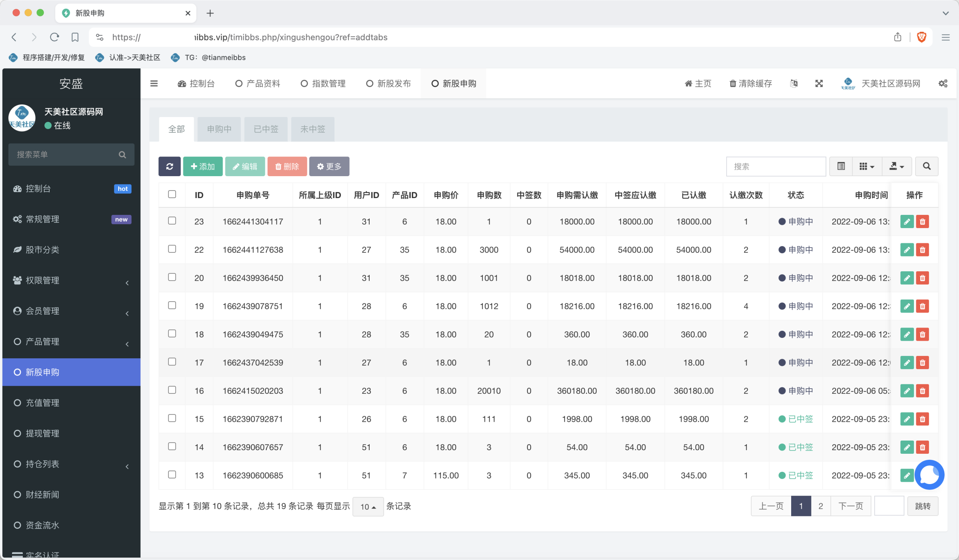Select the checkbox for row ID 22
The height and width of the screenshot is (560, 959).
click(172, 249)
